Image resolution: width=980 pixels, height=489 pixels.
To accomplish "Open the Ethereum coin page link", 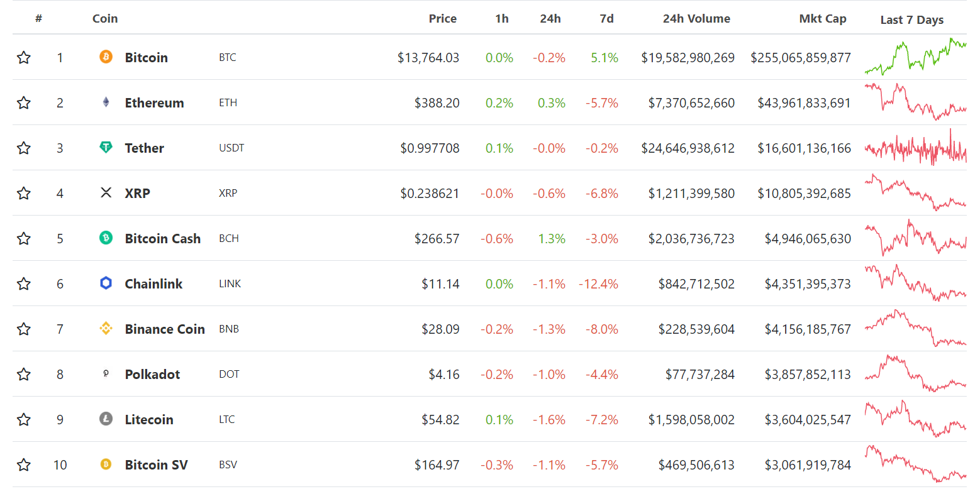I will (x=155, y=103).
